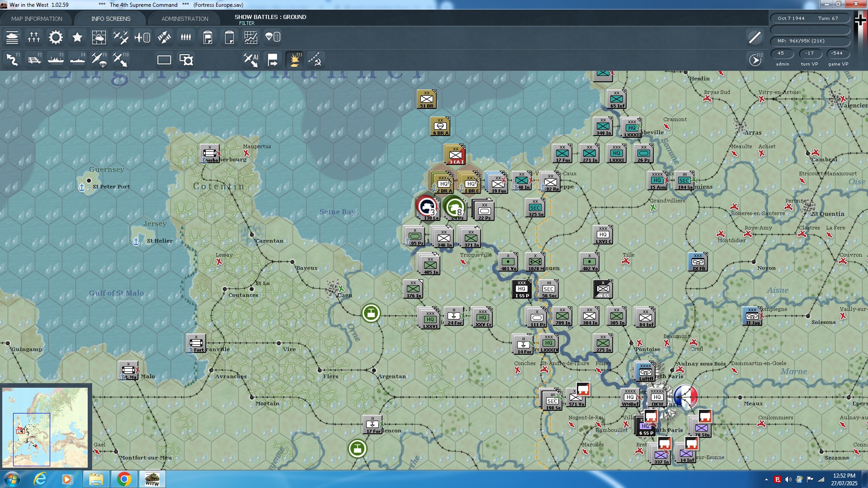Open Google Chrome from the taskbar
The width and height of the screenshot is (868, 488).
(x=124, y=479)
